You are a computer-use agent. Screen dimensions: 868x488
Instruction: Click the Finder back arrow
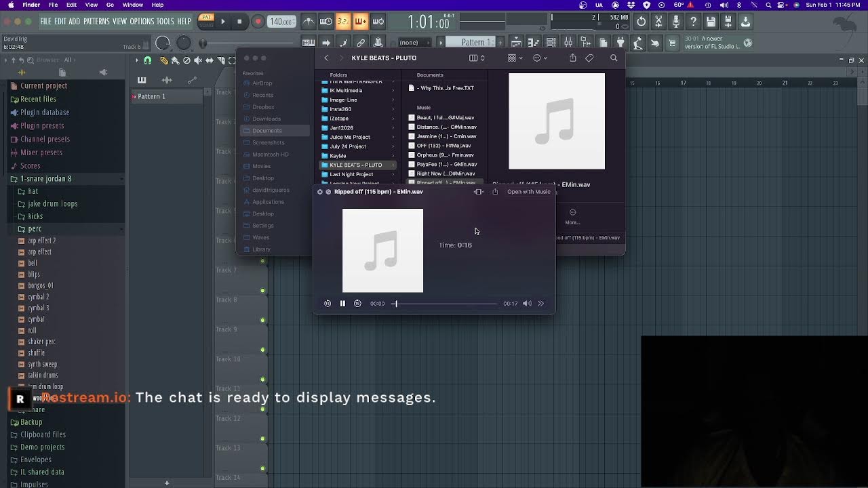click(x=326, y=58)
